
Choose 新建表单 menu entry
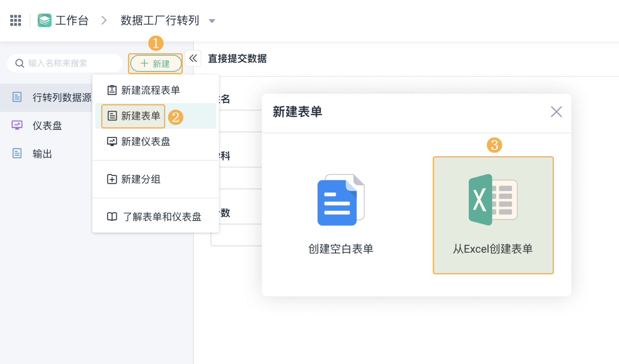[x=140, y=116]
